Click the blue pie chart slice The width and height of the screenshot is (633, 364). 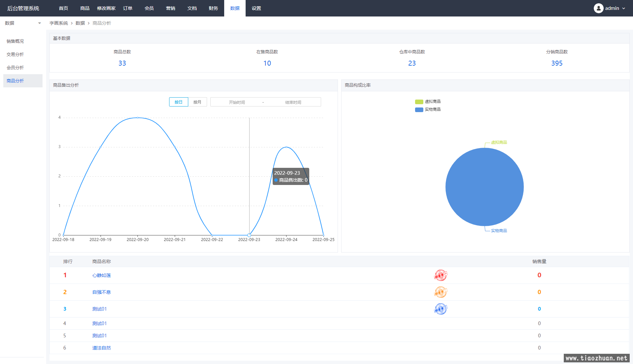pos(485,187)
